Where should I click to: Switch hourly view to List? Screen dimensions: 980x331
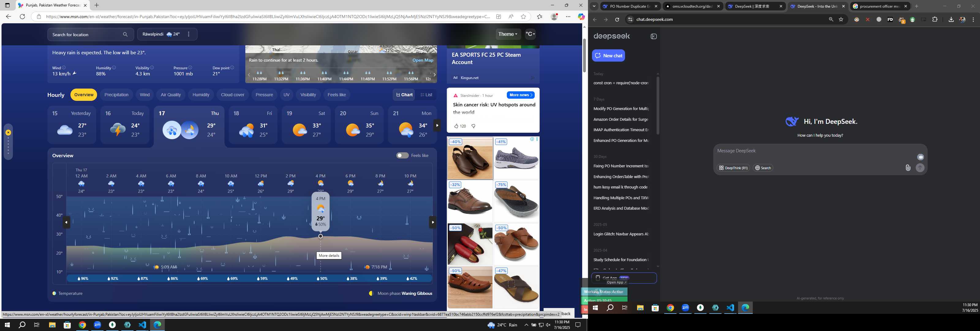426,95
